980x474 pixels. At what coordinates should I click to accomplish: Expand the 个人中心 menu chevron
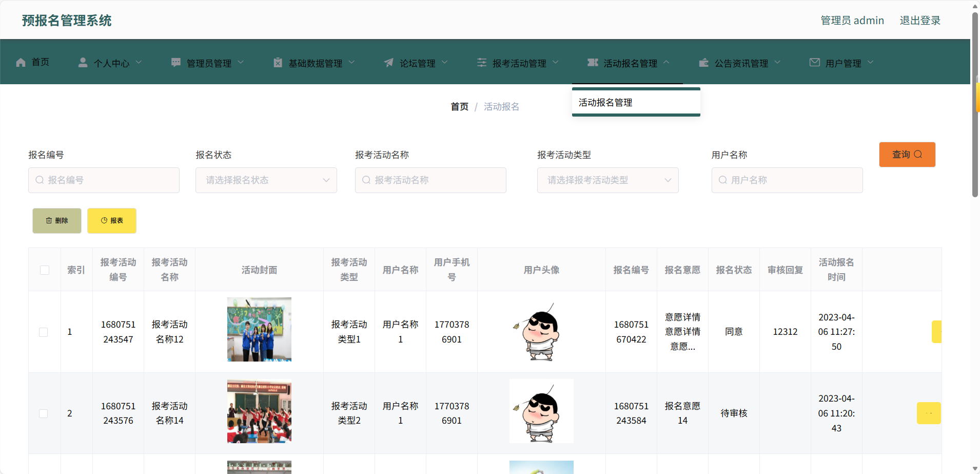pos(139,62)
